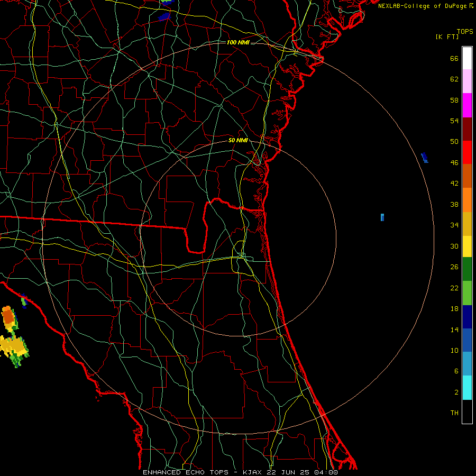
Task: Click the "ENHANCED ECHO TOPS" product title
Action: [186, 472]
